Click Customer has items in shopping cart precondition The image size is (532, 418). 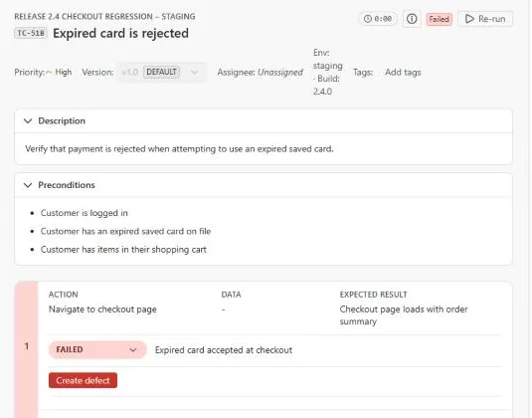pos(123,250)
